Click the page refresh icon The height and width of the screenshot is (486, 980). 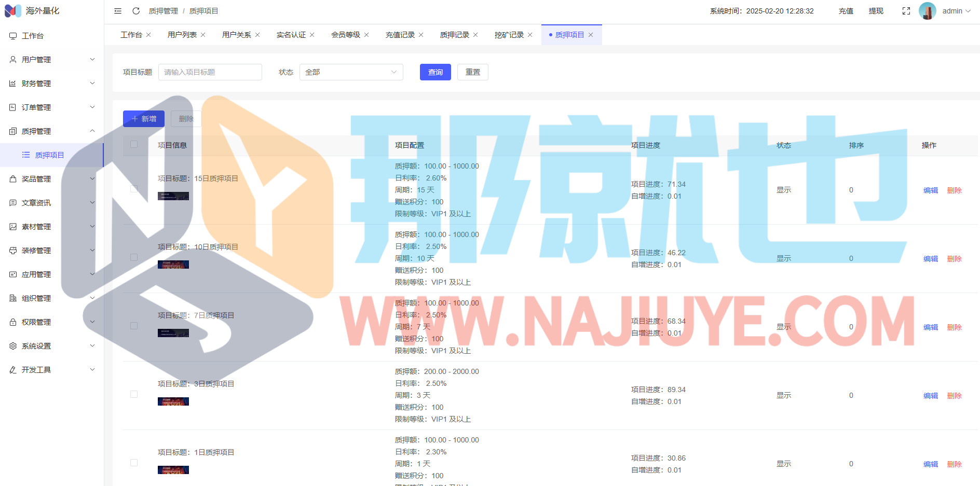click(136, 11)
